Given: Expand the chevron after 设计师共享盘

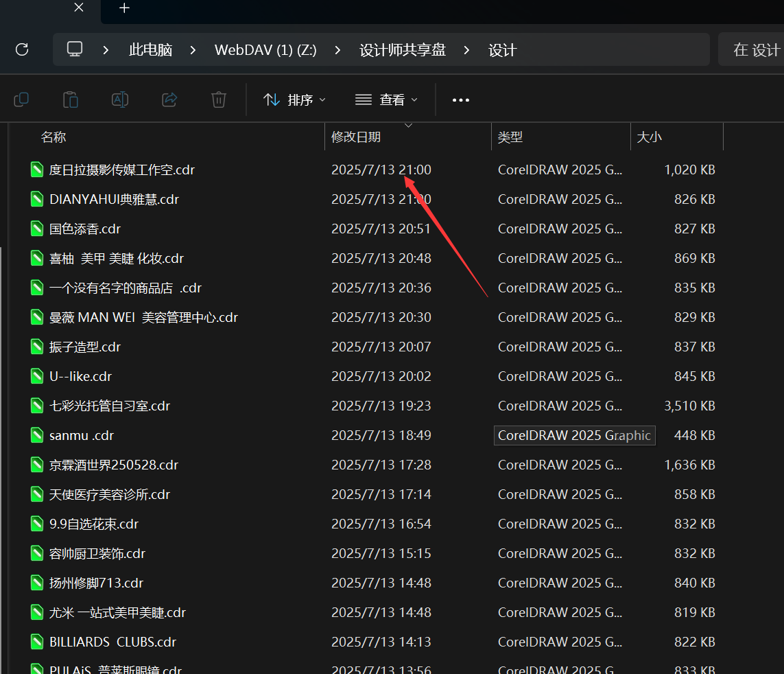Looking at the screenshot, I should click(466, 50).
